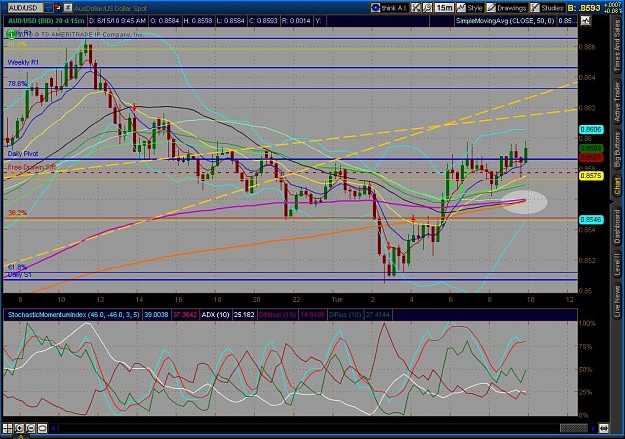
Task: Click the AUD/USD (BID) 20 d 15m header
Action: pyautogui.click(x=46, y=21)
